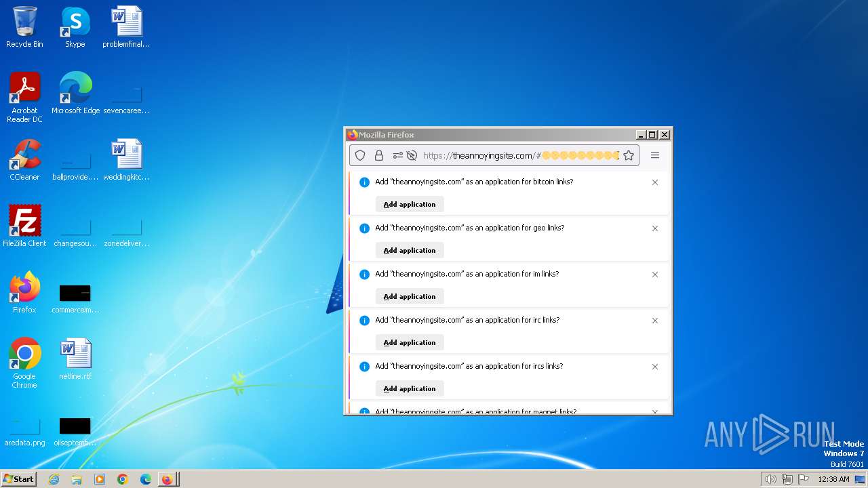Launch Edge from the taskbar
Image resolution: width=868 pixels, height=488 pixels.
(146, 479)
